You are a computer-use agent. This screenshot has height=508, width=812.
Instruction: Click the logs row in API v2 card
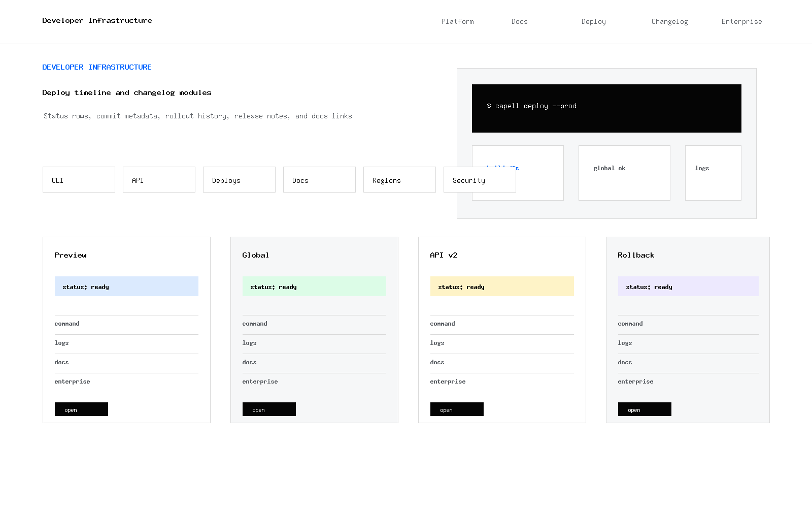tap(502, 344)
